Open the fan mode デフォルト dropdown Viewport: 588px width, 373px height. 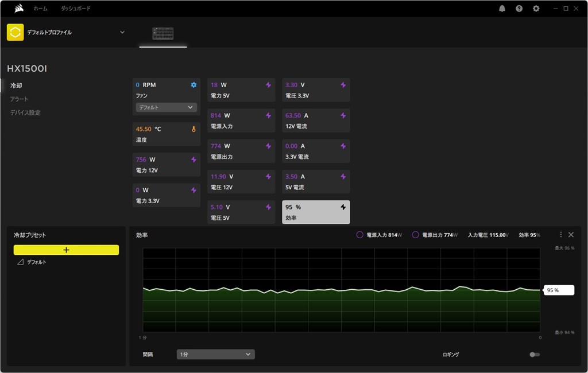point(166,107)
